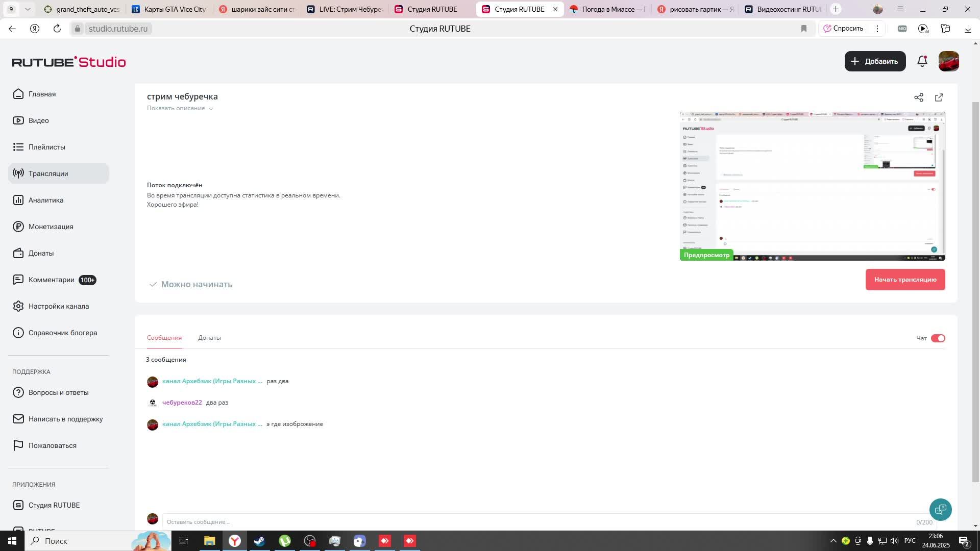This screenshot has width=980, height=551.
Task: Show hidden system tray icons
Action: [833, 541]
